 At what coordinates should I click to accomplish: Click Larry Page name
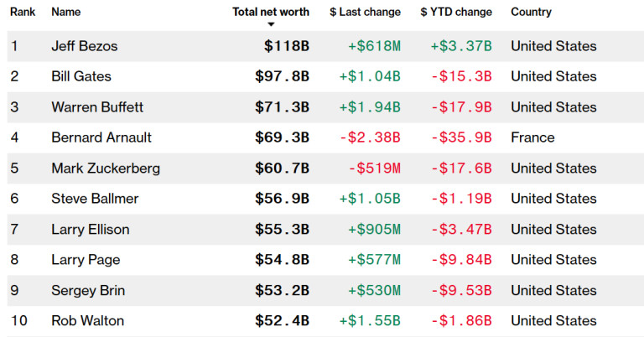(85, 260)
